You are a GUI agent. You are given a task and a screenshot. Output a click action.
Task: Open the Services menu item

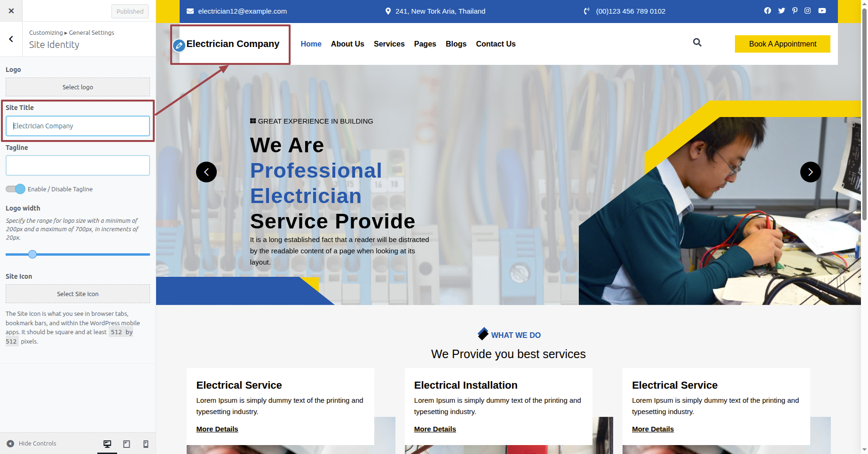point(389,44)
